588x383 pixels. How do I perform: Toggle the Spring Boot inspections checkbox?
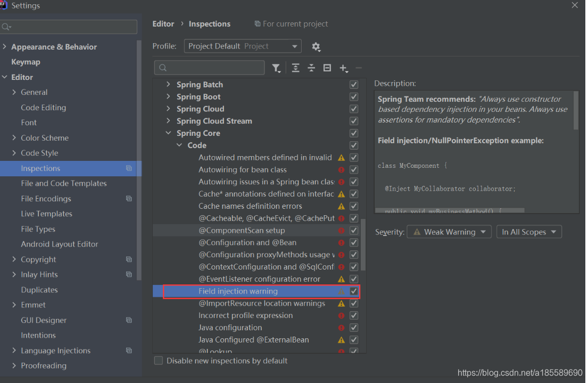(x=354, y=97)
